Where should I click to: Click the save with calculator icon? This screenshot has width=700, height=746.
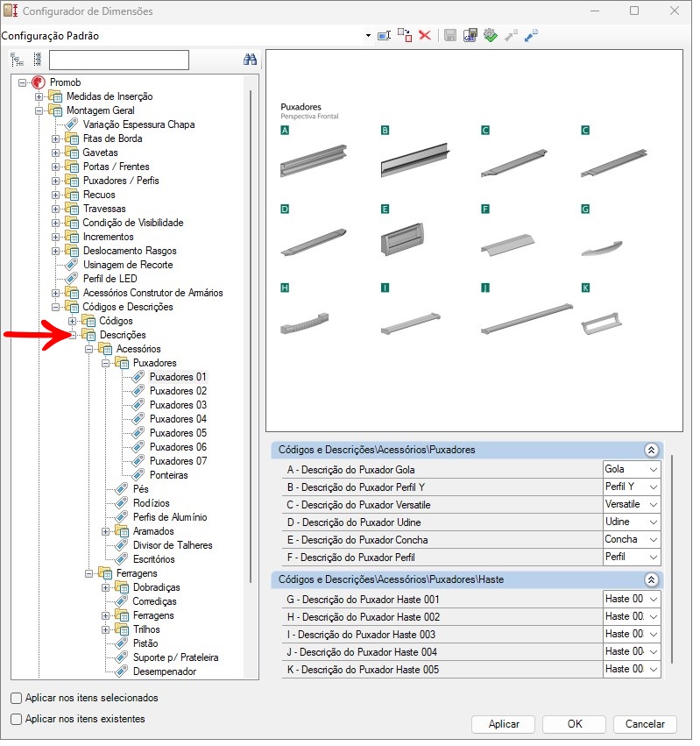[x=470, y=36]
